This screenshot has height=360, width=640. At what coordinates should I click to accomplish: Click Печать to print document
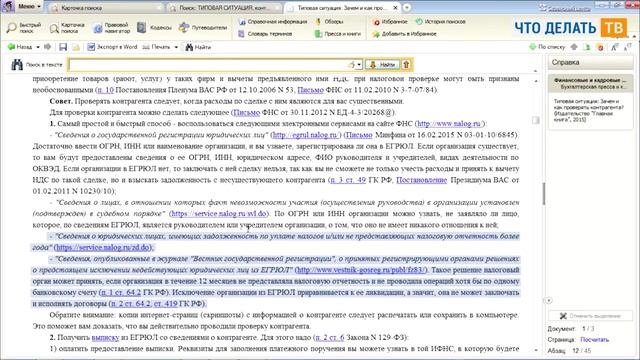tap(156, 47)
